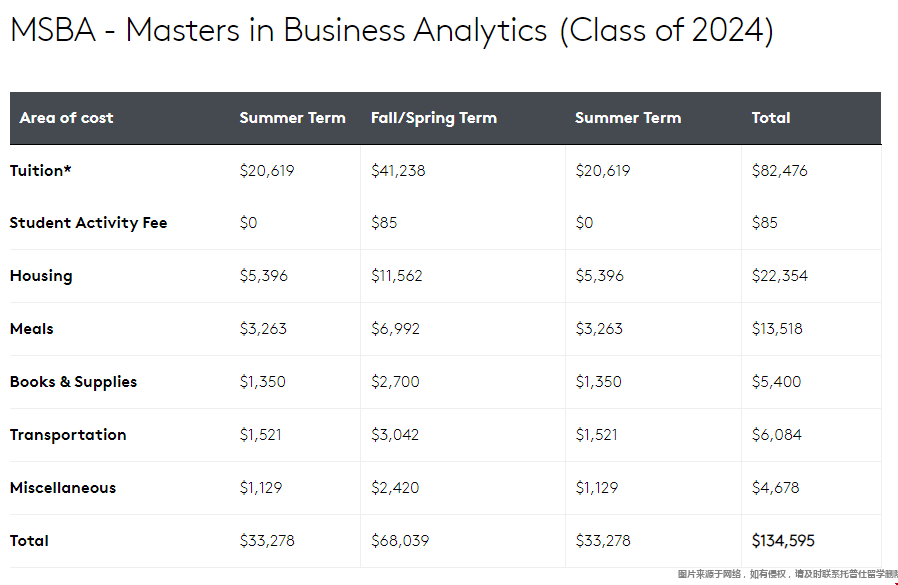Select the $13,518 meals total cell

[777, 329]
